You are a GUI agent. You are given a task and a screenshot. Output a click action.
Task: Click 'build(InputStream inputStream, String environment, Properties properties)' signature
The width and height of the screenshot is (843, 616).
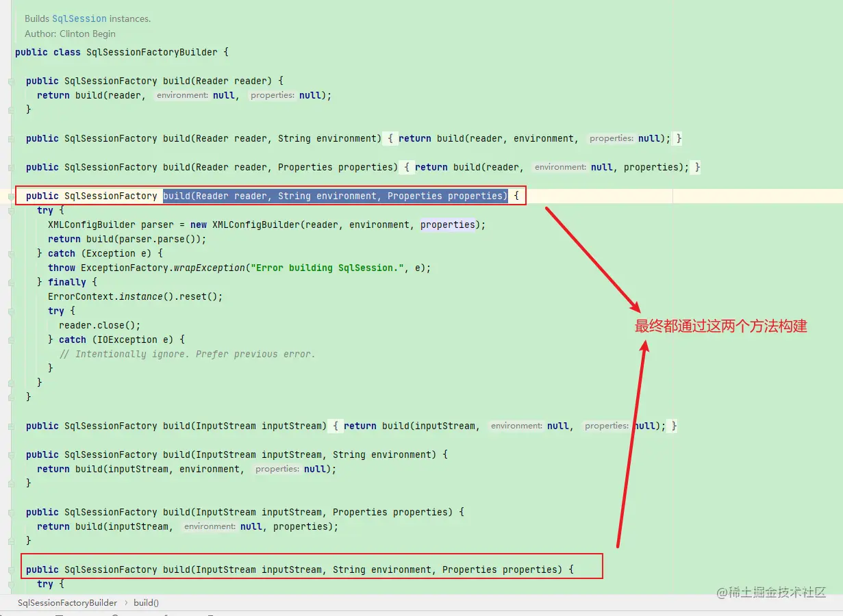[363, 569]
